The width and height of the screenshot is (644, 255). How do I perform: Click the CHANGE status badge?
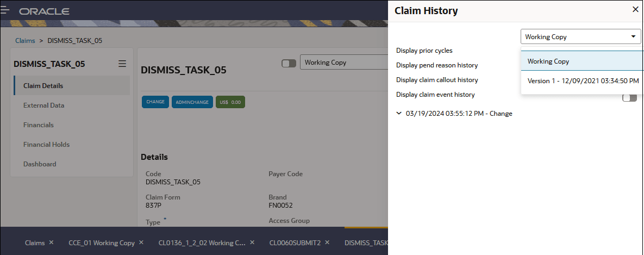click(155, 102)
